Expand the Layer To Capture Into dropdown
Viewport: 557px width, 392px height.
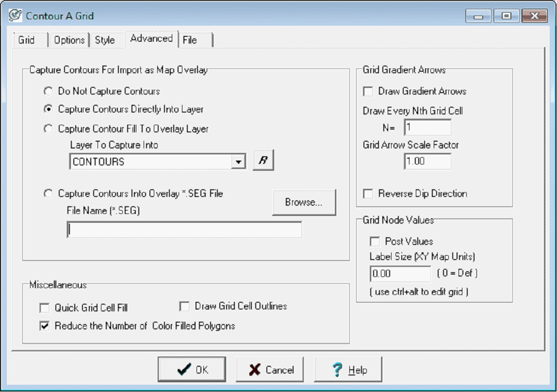[x=238, y=162]
